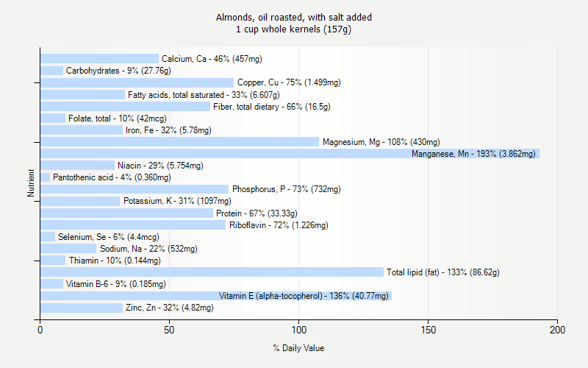Select the Calcium, Ca bar
588x368 pixels.
click(99, 59)
